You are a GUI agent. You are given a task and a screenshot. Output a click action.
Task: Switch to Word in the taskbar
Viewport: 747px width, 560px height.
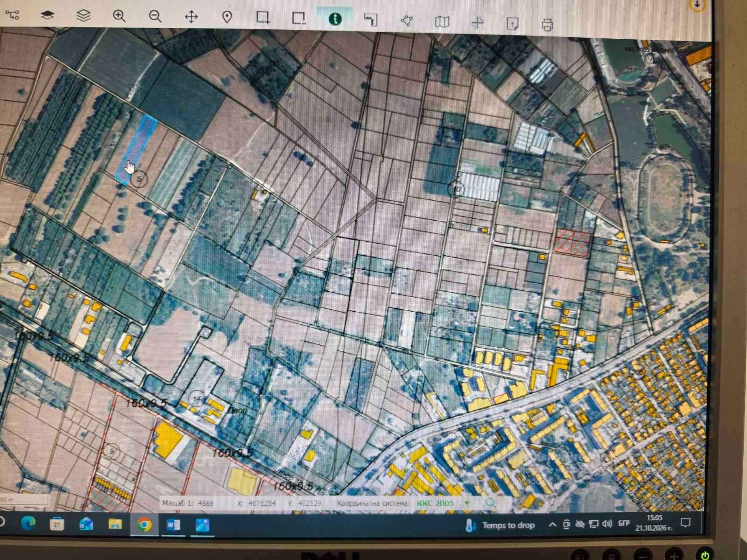click(x=173, y=525)
